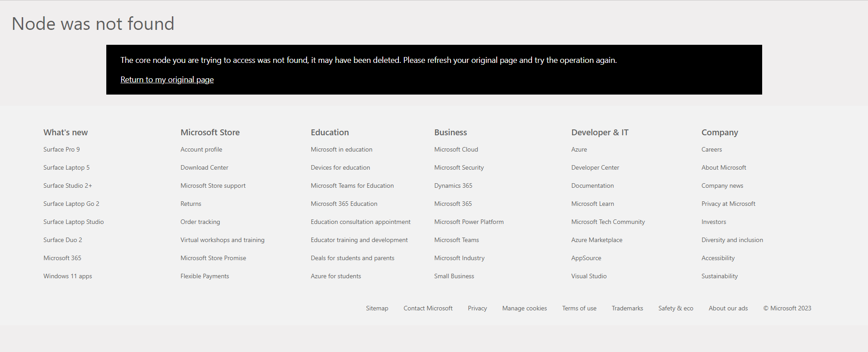Open the Microsoft Industry link
This screenshot has width=868, height=352.
(460, 258)
